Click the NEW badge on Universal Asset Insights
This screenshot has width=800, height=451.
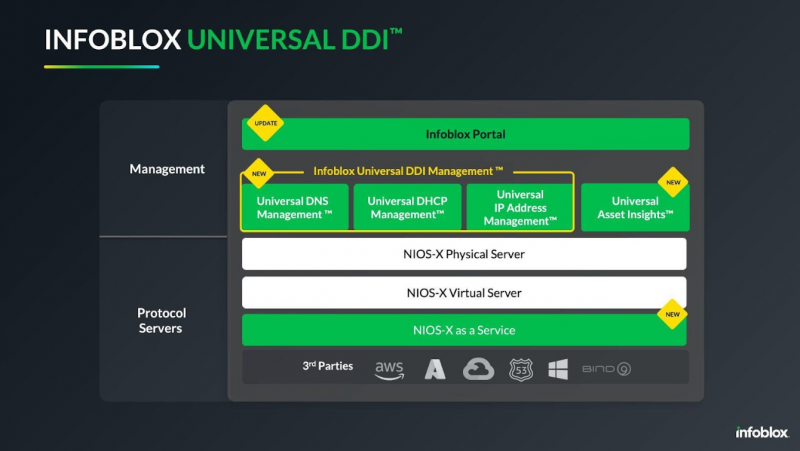pyautogui.click(x=673, y=182)
